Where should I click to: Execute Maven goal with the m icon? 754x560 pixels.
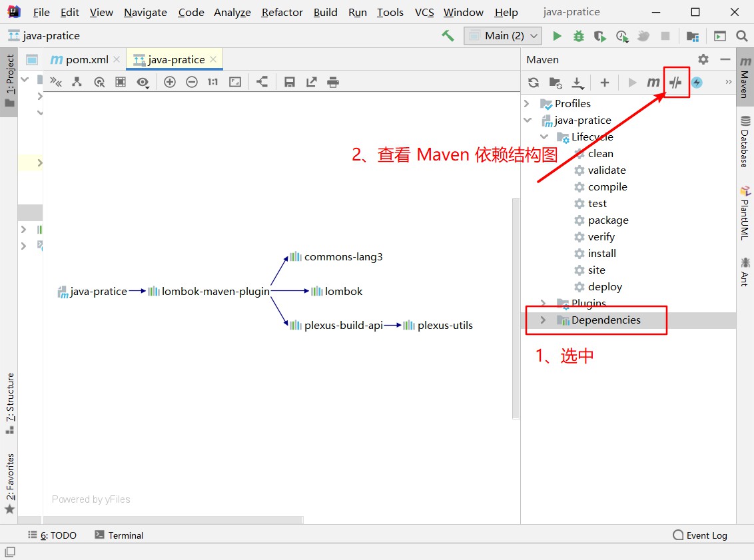tap(653, 83)
